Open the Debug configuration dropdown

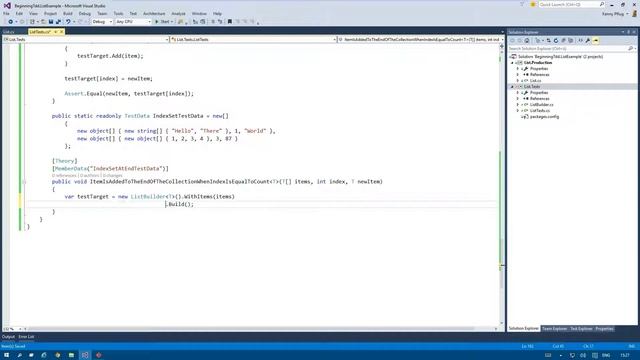[102, 22]
